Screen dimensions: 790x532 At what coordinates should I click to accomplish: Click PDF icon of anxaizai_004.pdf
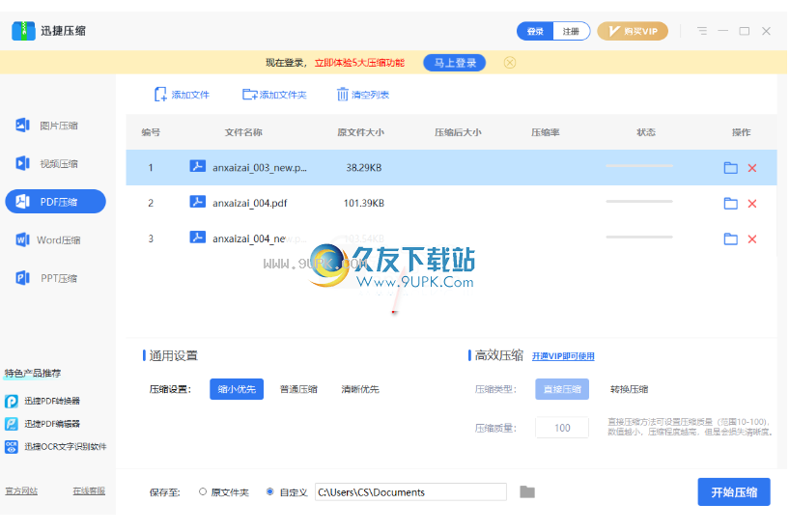click(x=197, y=202)
